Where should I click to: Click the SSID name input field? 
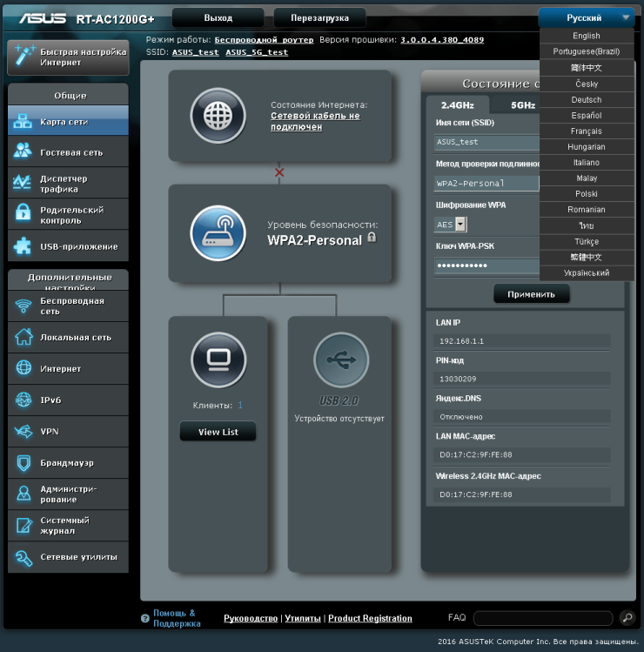pos(486,142)
